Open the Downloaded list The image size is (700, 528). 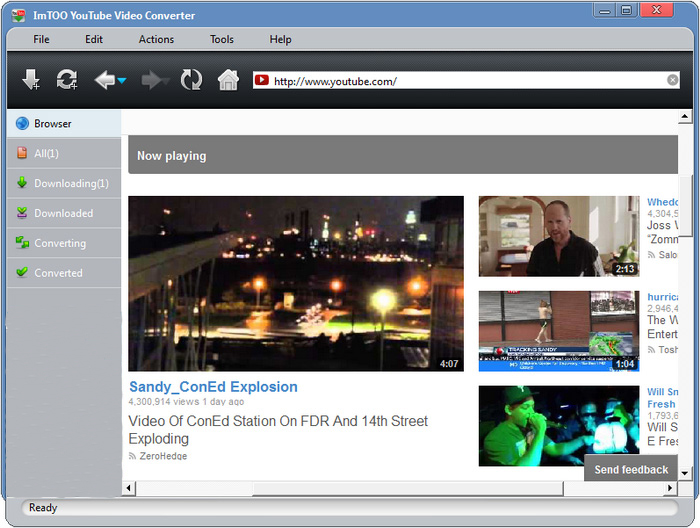pos(64,213)
